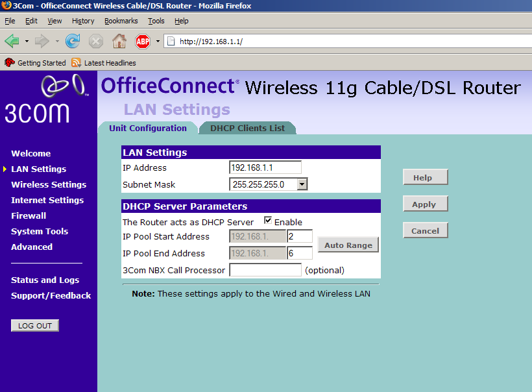Open the Edit menu
532x392 pixels.
[x=31, y=21]
